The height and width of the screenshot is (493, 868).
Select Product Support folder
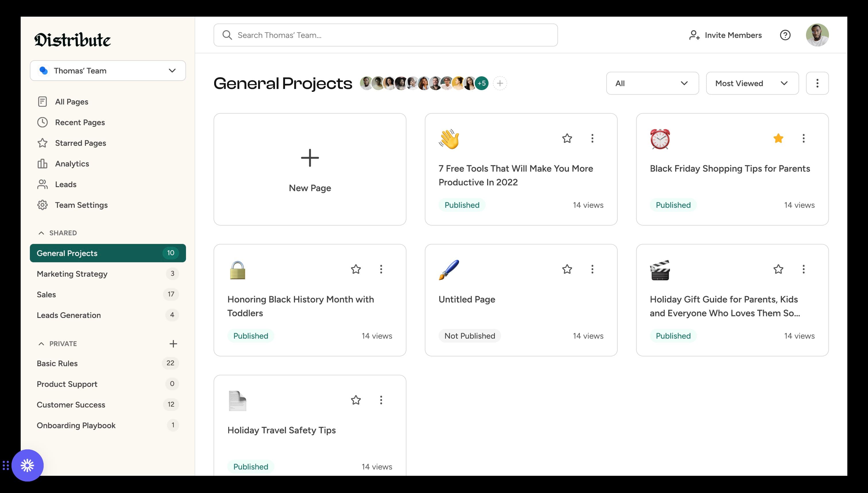[108, 384]
